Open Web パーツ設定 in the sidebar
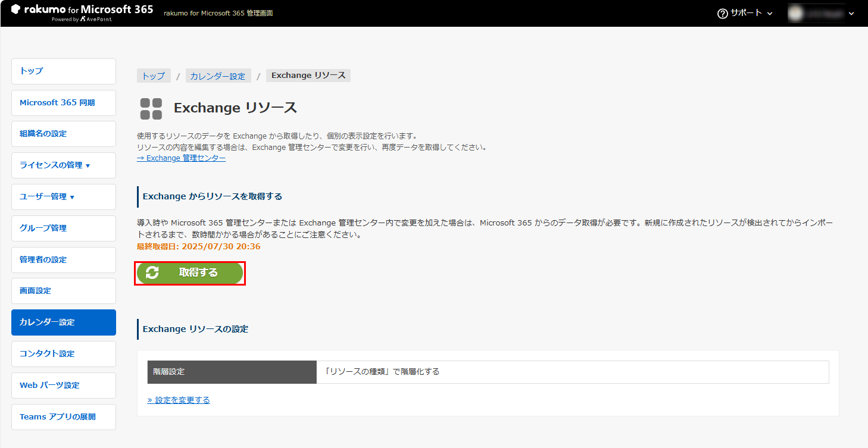The height and width of the screenshot is (448, 868). tap(64, 386)
